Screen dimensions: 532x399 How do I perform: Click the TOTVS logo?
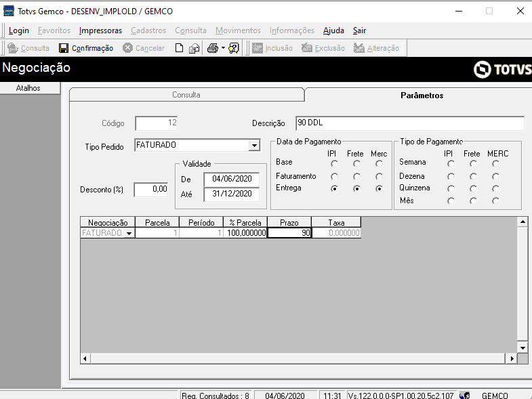click(502, 69)
